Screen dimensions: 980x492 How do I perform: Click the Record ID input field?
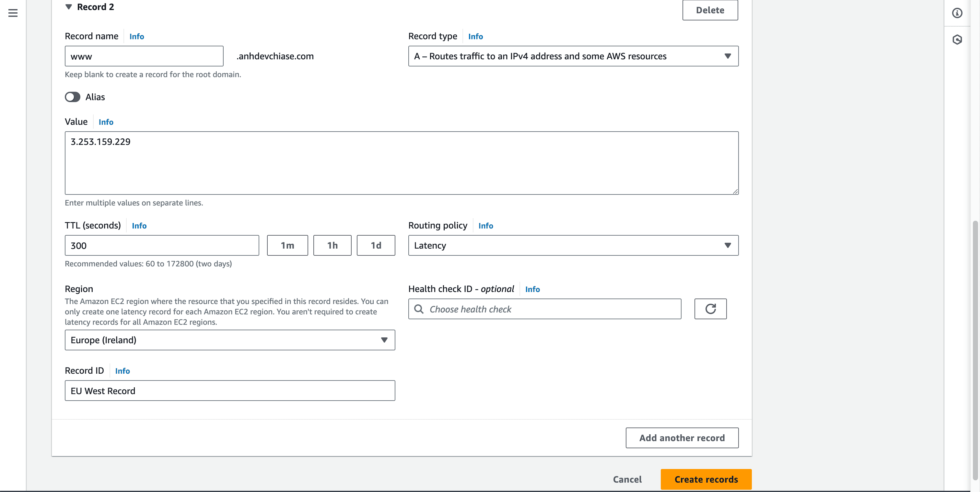(230, 391)
